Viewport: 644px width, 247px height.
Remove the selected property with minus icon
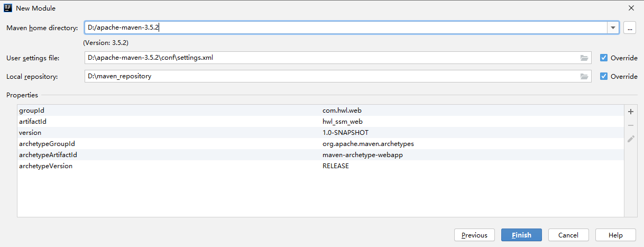coord(630,125)
